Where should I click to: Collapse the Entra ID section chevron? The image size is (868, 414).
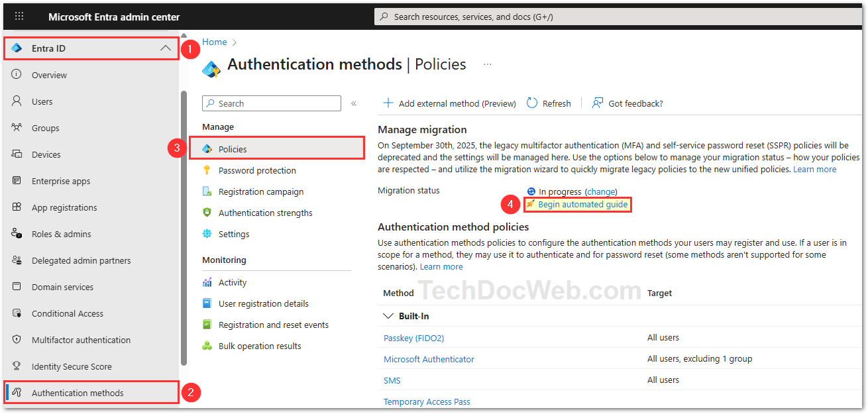click(166, 48)
